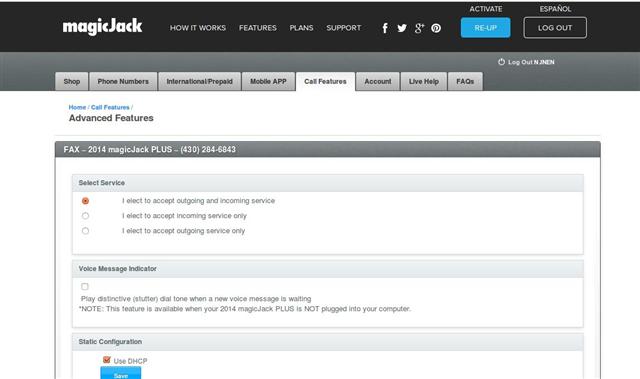Viewport: 640px width, 379px height.
Task: Click the Home breadcrumb link
Action: (x=77, y=107)
